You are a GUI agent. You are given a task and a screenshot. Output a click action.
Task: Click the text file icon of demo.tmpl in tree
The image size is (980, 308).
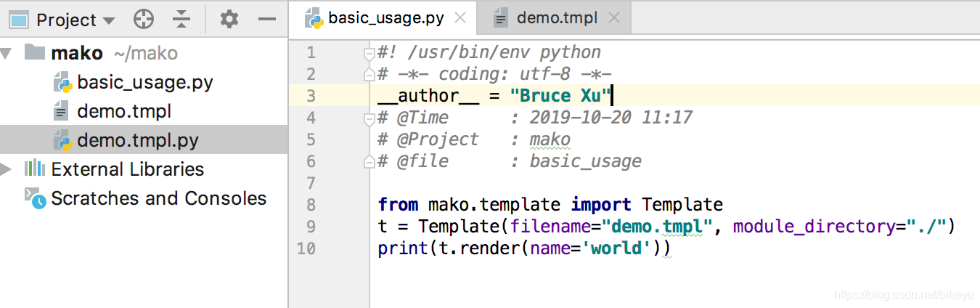tap(62, 111)
